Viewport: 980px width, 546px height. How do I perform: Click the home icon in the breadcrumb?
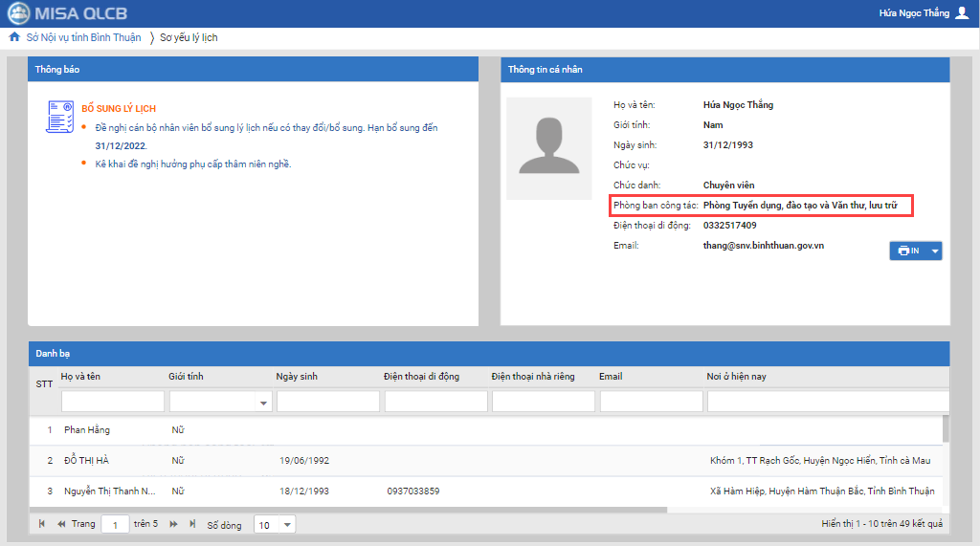point(13,37)
